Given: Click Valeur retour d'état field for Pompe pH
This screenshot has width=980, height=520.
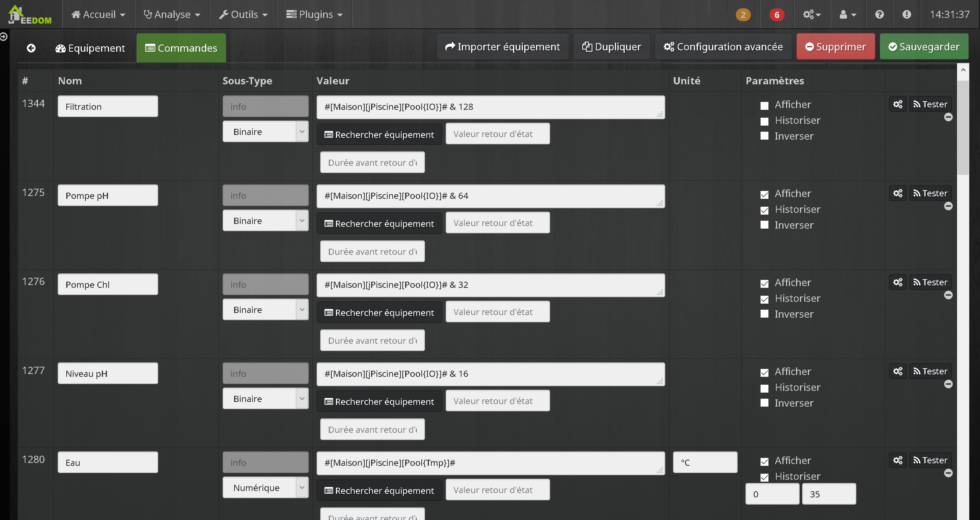Looking at the screenshot, I should click(498, 223).
